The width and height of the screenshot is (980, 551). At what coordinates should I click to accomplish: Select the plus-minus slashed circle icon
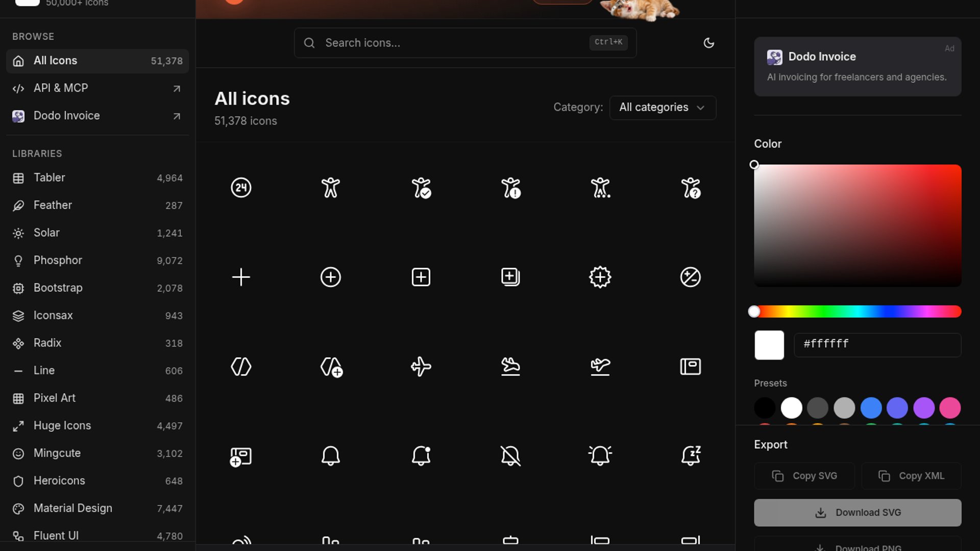point(691,277)
